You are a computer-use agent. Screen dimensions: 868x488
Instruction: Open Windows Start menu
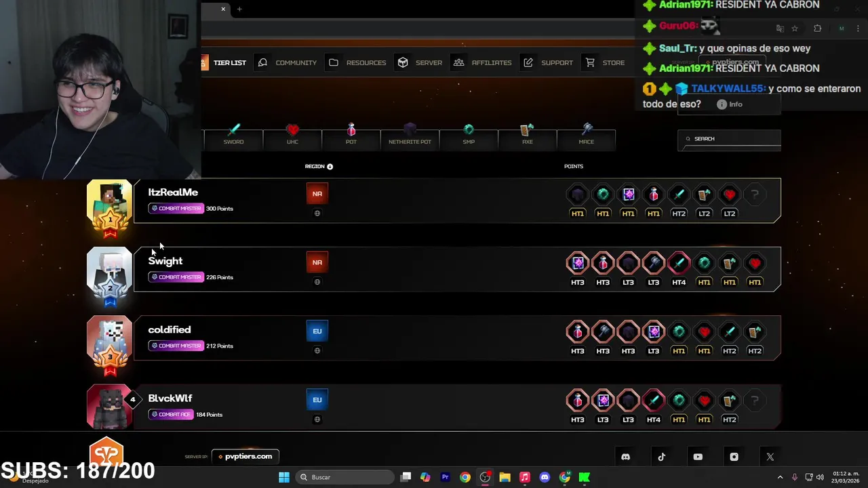284,477
